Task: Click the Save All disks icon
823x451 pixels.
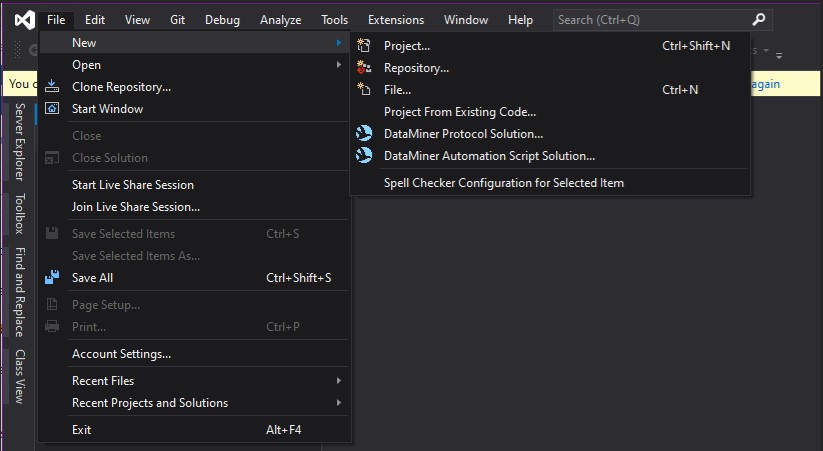Action: (x=52, y=277)
